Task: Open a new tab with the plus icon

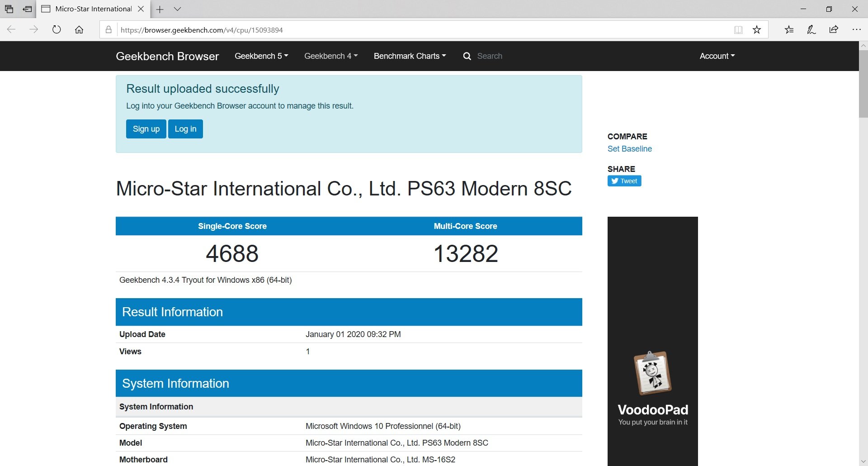Action: click(x=160, y=9)
